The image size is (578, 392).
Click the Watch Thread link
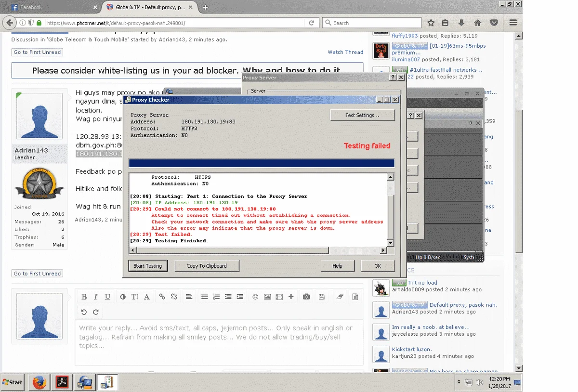(345, 52)
